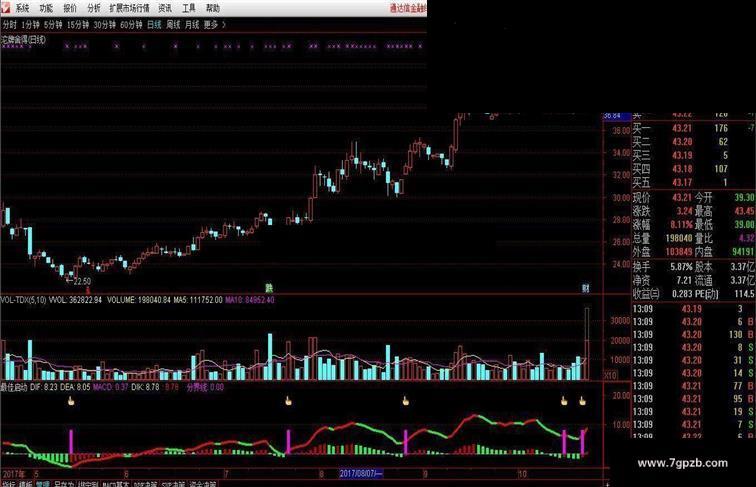Click the 买五 bid row
The width and height of the screenshot is (756, 487).
(x=694, y=182)
